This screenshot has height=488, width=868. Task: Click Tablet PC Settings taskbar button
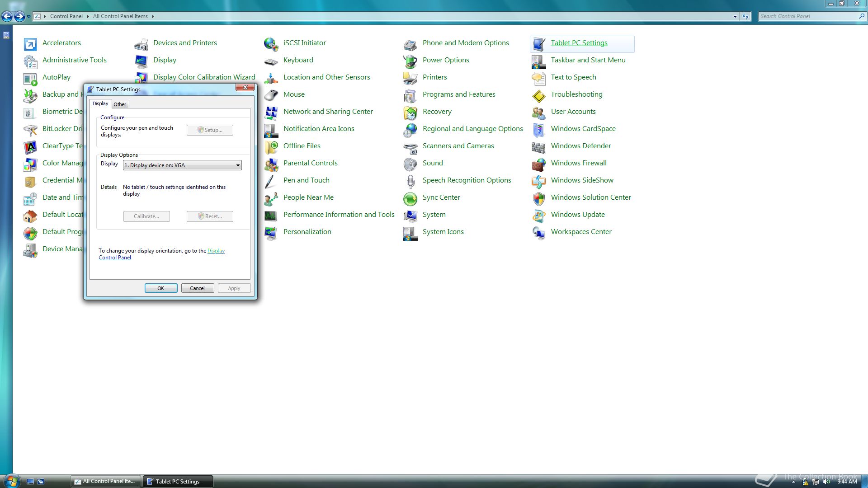[x=178, y=482]
